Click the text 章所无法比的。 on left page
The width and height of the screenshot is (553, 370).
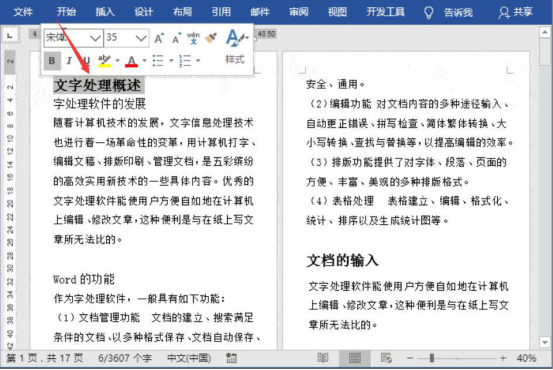coord(88,239)
